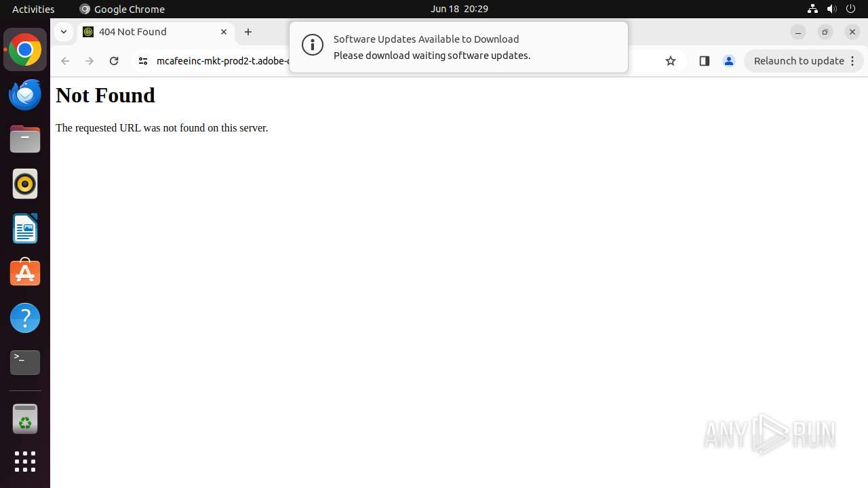Launch Terminal from the dock
868x488 pixels.
point(25,363)
